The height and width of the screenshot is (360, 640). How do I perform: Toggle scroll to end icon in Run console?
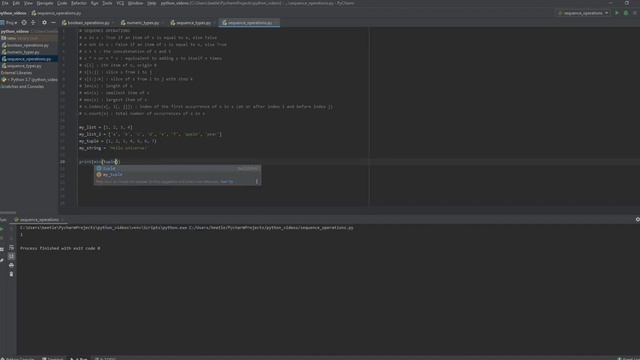(11, 256)
